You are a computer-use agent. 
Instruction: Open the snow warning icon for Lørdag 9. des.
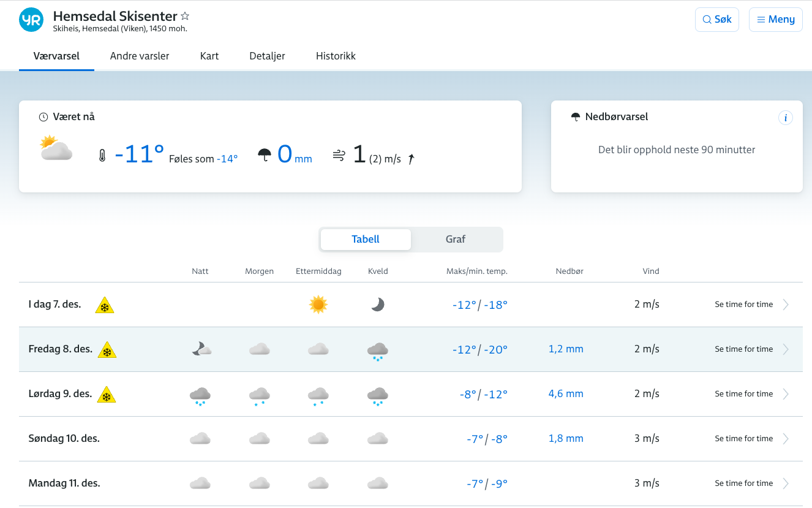click(x=107, y=395)
